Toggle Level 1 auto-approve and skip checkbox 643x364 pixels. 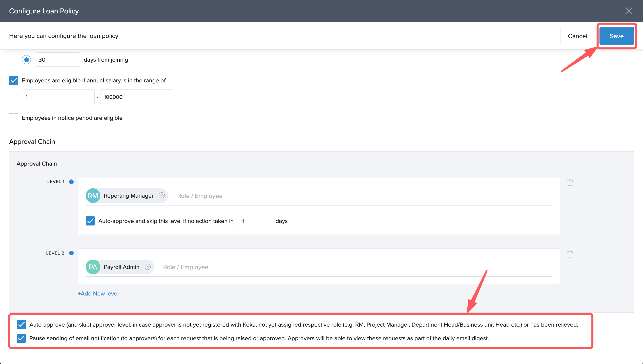[x=90, y=221]
